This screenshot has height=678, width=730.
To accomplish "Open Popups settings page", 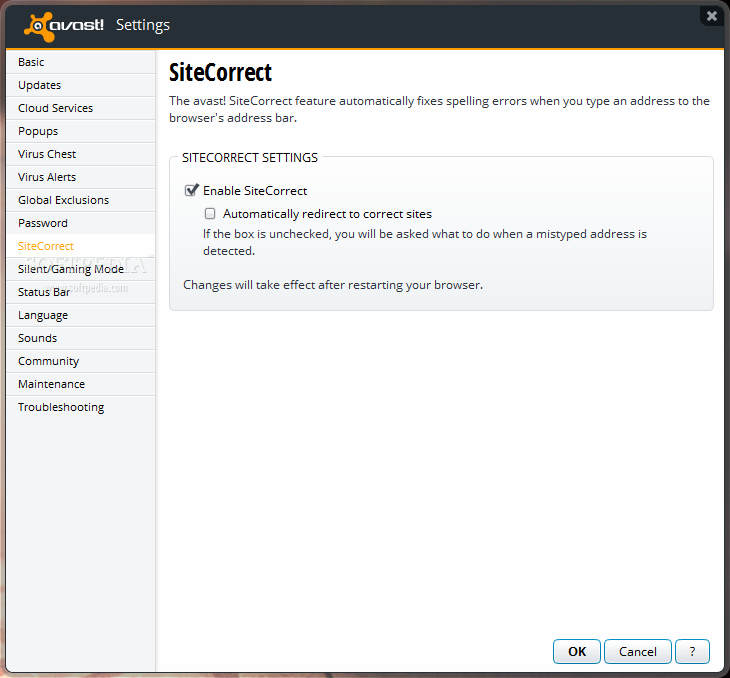I will coord(81,131).
